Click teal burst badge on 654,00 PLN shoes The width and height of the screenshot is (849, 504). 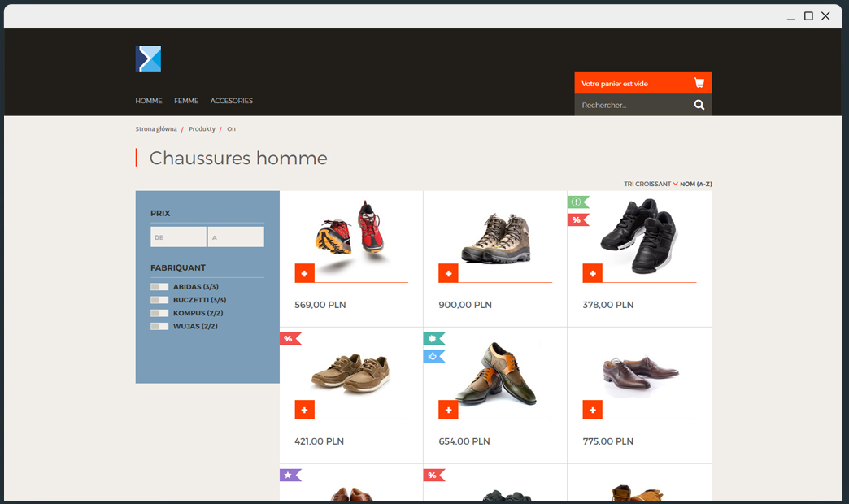point(433,339)
